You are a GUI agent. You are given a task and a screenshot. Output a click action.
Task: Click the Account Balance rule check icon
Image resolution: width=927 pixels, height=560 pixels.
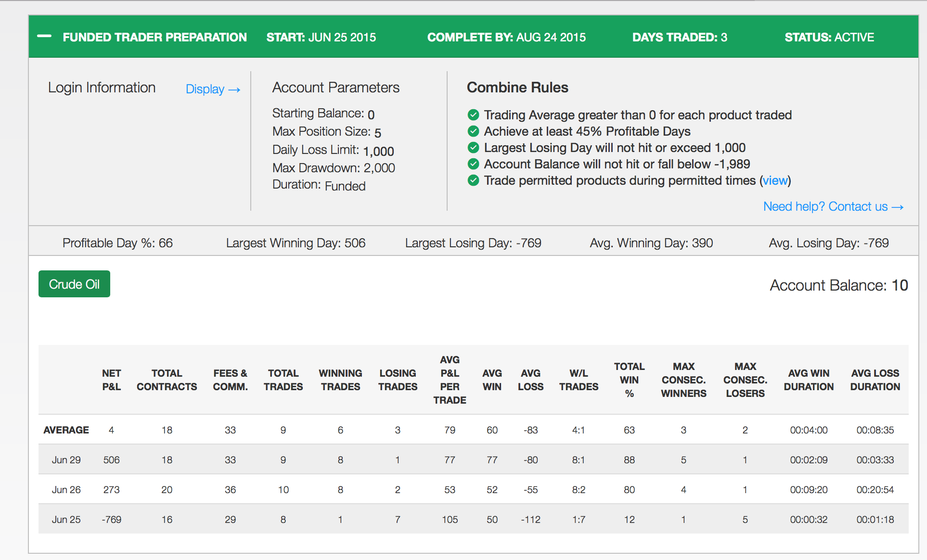pos(473,164)
